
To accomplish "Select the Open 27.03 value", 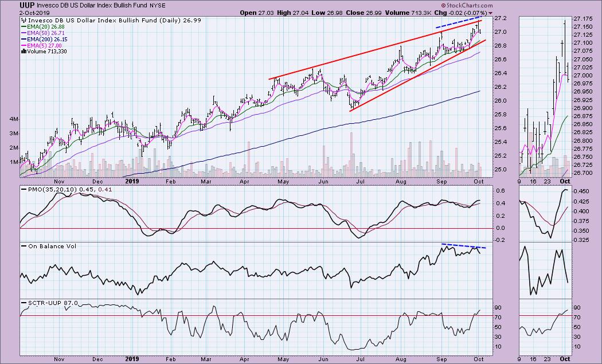I will click(x=257, y=13).
